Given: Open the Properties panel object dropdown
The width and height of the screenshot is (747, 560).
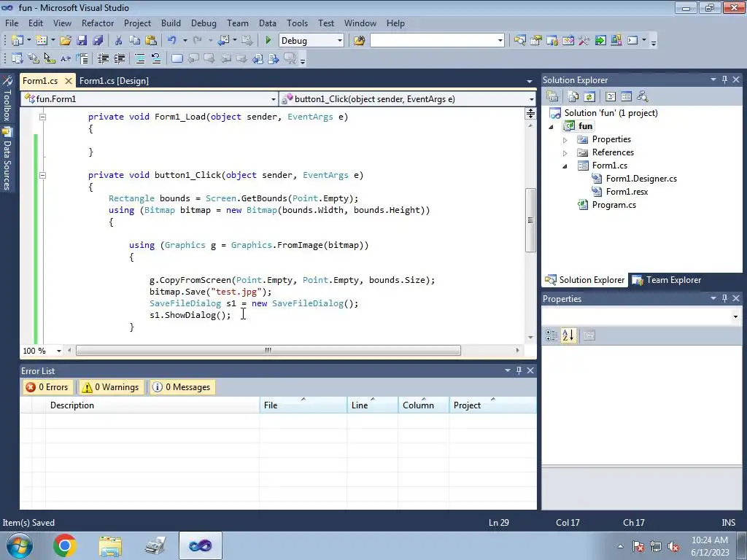Looking at the screenshot, I should click(735, 316).
